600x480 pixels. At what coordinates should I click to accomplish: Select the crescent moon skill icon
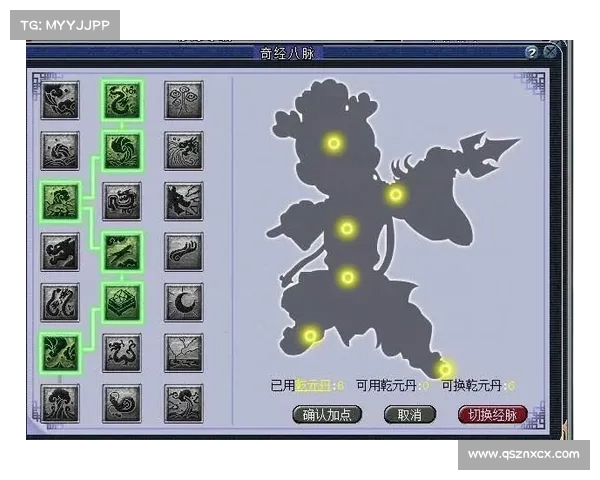click(183, 301)
